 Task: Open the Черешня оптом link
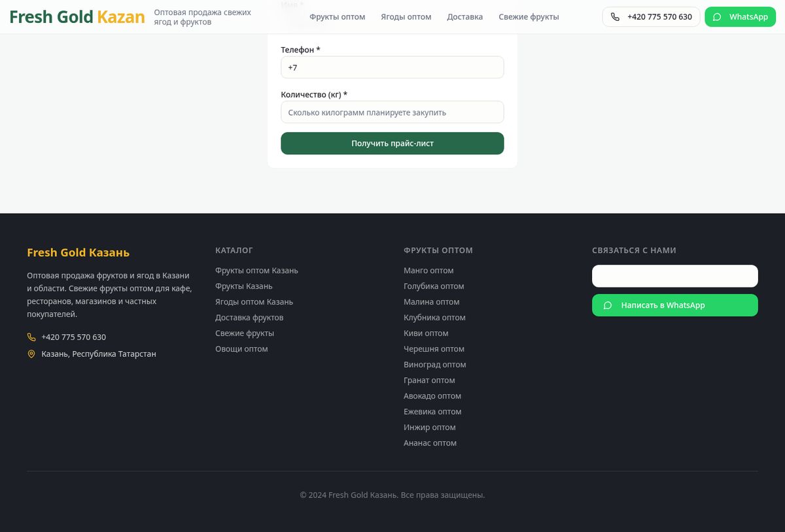tap(434, 349)
